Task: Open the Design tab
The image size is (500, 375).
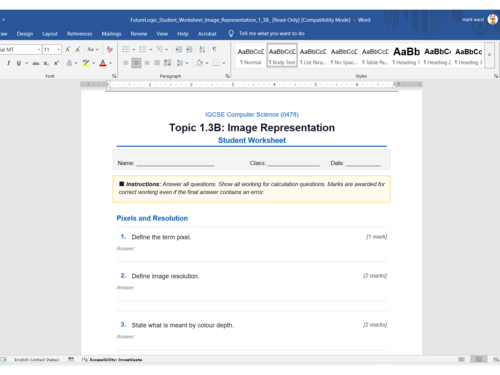Action: pos(25,34)
